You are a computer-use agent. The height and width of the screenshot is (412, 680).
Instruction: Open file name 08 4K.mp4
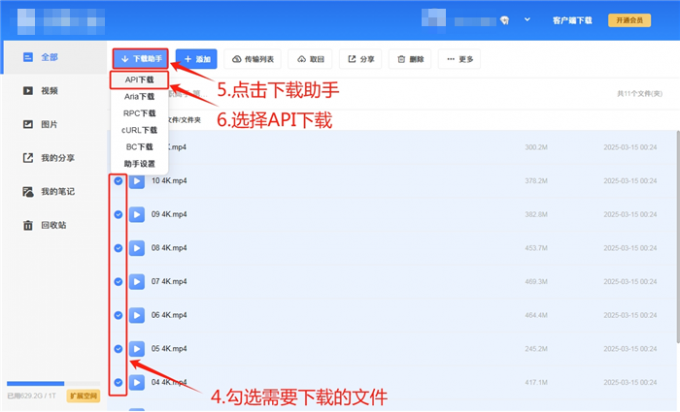[169, 248]
